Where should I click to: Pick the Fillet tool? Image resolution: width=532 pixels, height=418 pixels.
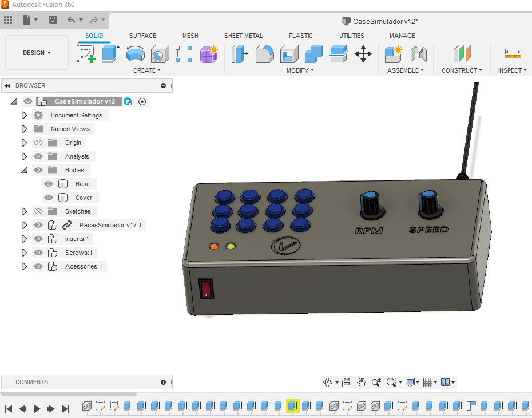(265, 54)
